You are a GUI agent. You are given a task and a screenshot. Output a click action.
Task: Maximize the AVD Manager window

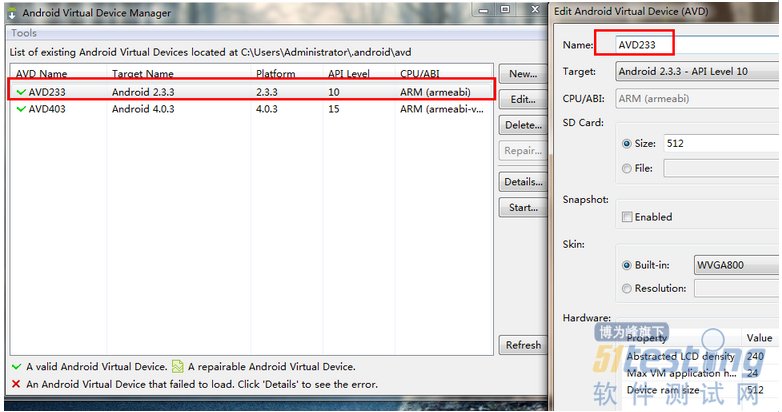click(x=505, y=9)
